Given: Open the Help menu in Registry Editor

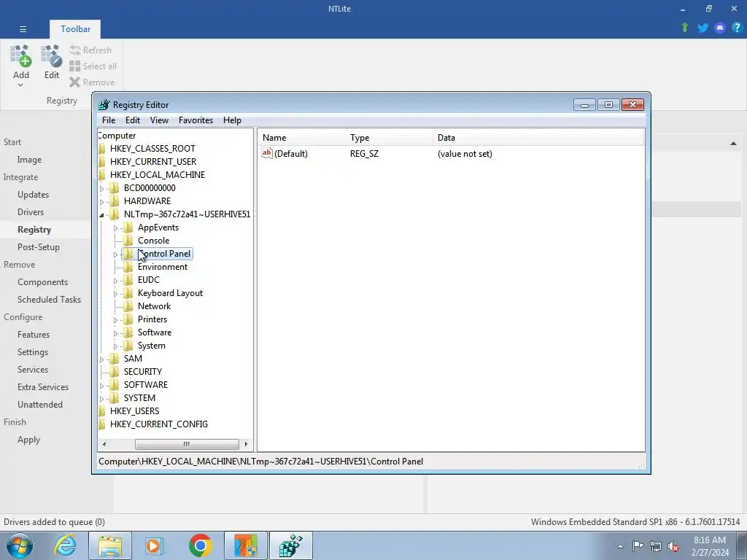Looking at the screenshot, I should coord(232,120).
